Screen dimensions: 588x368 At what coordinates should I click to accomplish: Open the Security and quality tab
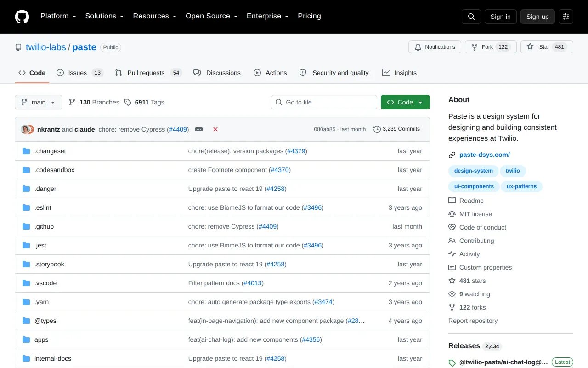[334, 73]
